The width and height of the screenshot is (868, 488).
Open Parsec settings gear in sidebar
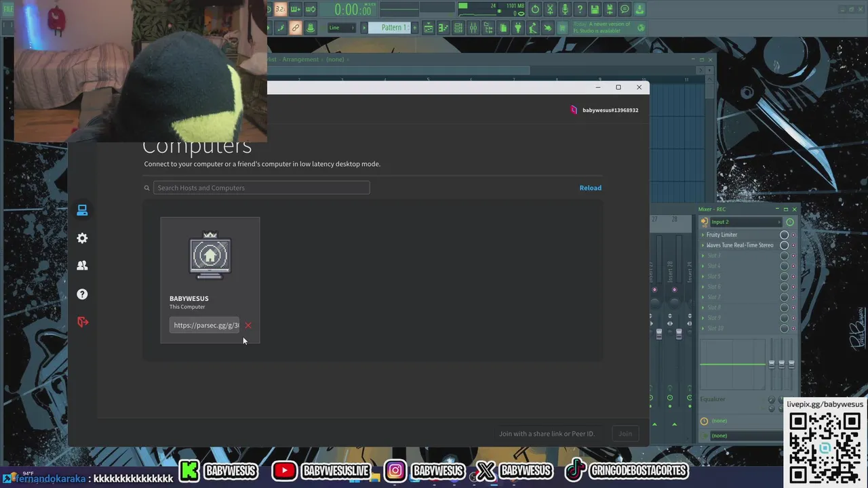(x=82, y=238)
